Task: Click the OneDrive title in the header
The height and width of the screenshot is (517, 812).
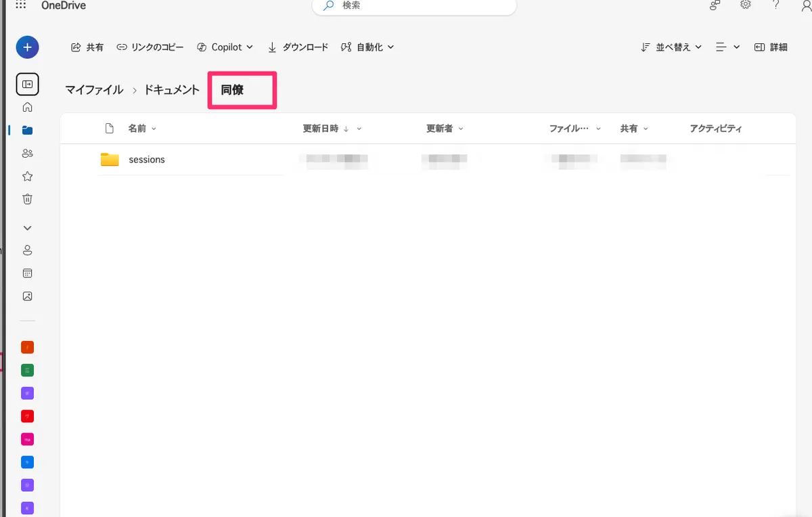Action: (x=64, y=6)
